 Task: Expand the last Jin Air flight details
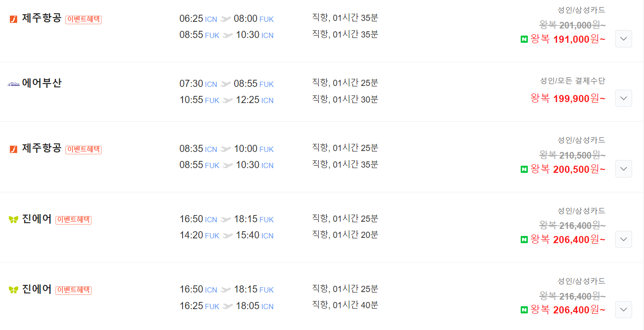pos(623,309)
